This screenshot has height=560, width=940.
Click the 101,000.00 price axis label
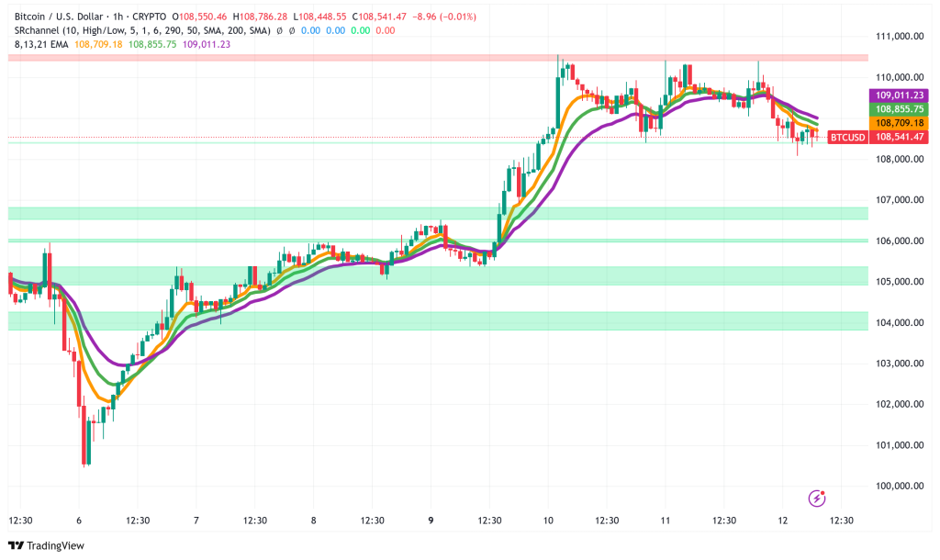pyautogui.click(x=900, y=445)
